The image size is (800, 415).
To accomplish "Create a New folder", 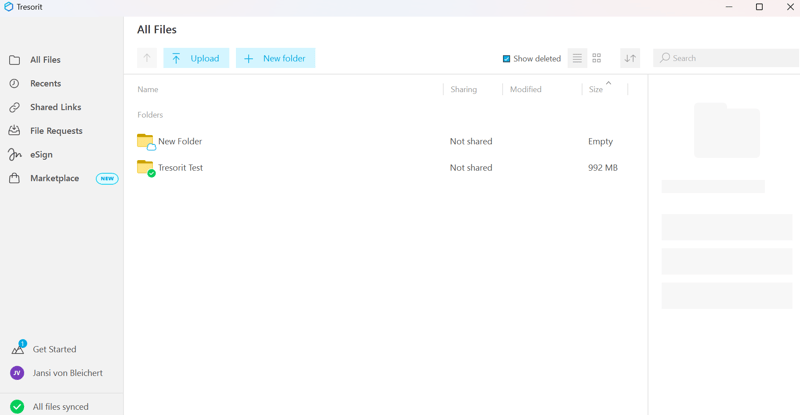I will 276,58.
